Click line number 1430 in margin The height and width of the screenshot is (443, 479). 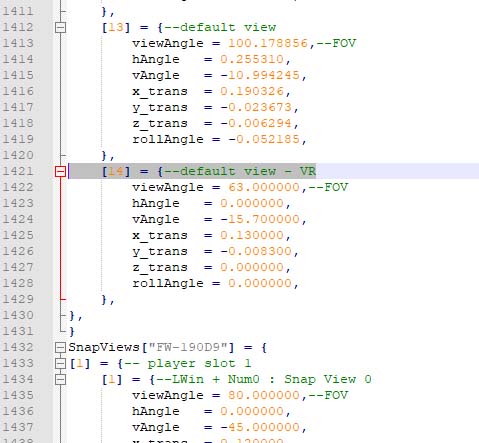coord(18,315)
